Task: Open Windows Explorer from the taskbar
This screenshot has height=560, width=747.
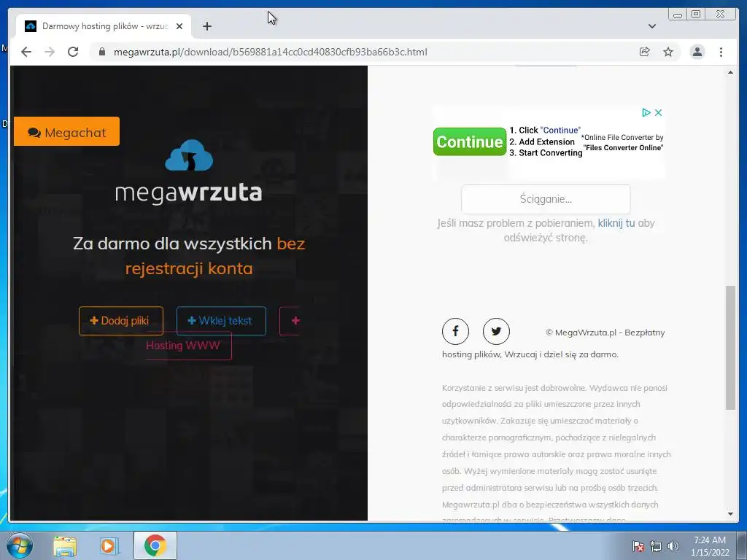Action: click(x=65, y=545)
